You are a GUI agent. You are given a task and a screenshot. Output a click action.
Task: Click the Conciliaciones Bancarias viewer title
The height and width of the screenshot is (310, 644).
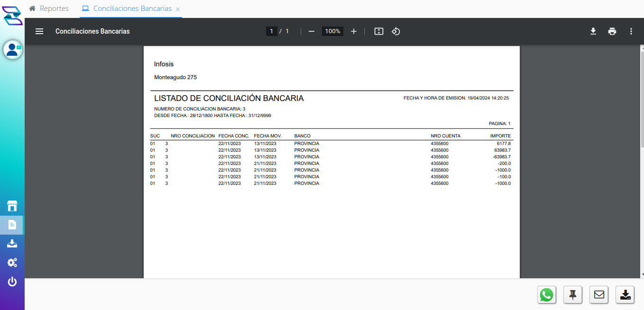click(x=92, y=31)
